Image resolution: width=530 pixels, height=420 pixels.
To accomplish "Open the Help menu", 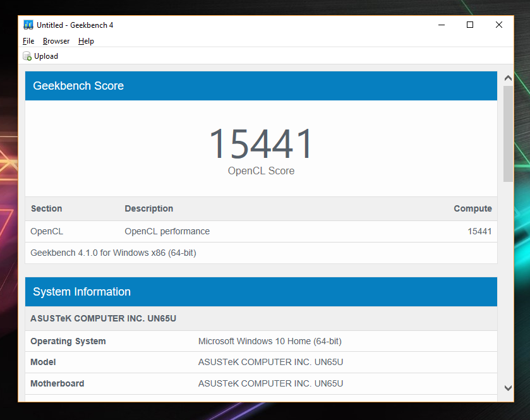I will coord(86,41).
